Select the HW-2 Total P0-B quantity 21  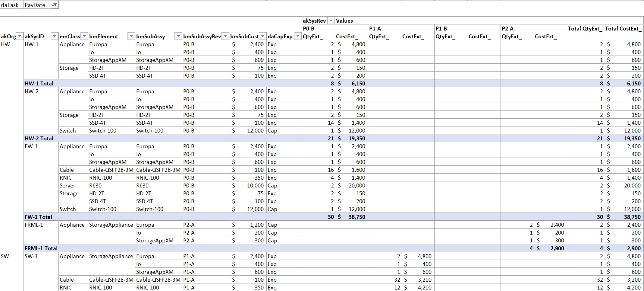pos(318,138)
